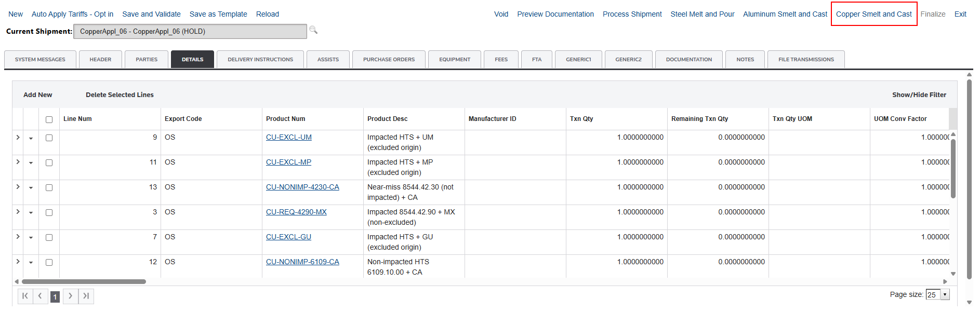The width and height of the screenshot is (980, 312).
Task: Open product CU-REQ-4290-MX link
Action: click(x=296, y=212)
